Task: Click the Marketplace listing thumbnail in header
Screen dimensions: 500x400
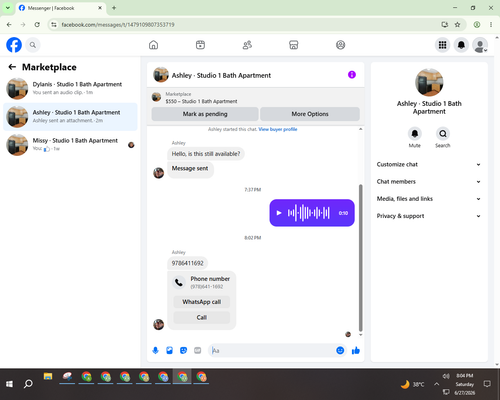Action: [156, 97]
